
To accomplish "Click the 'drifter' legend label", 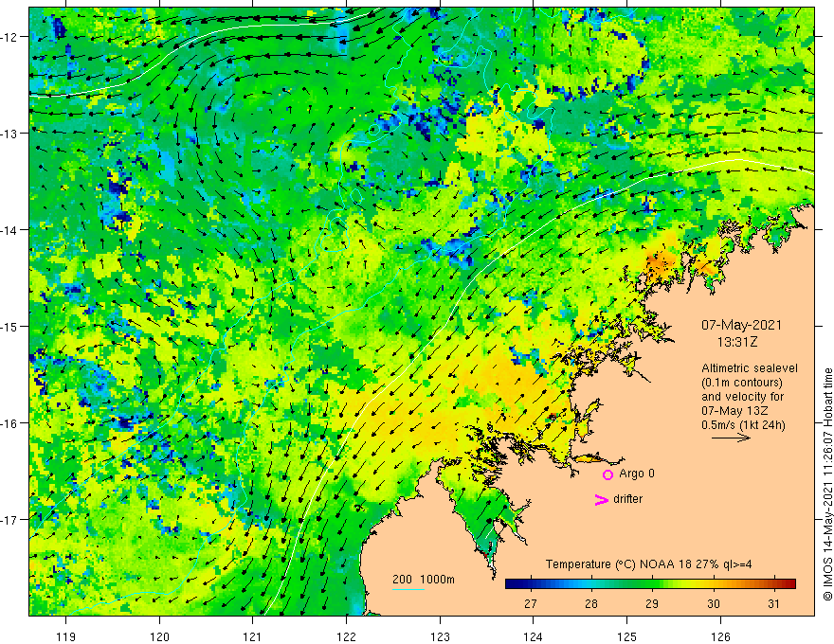I will (x=627, y=499).
